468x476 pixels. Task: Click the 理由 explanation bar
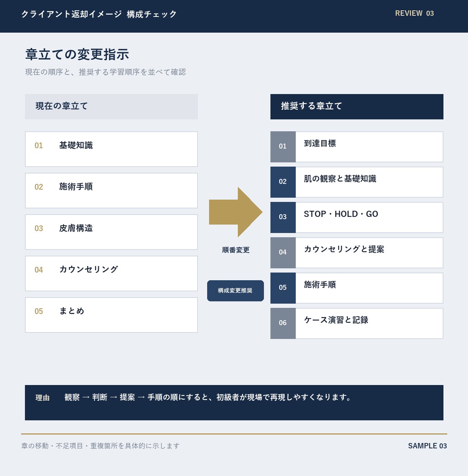pyautogui.click(x=234, y=402)
